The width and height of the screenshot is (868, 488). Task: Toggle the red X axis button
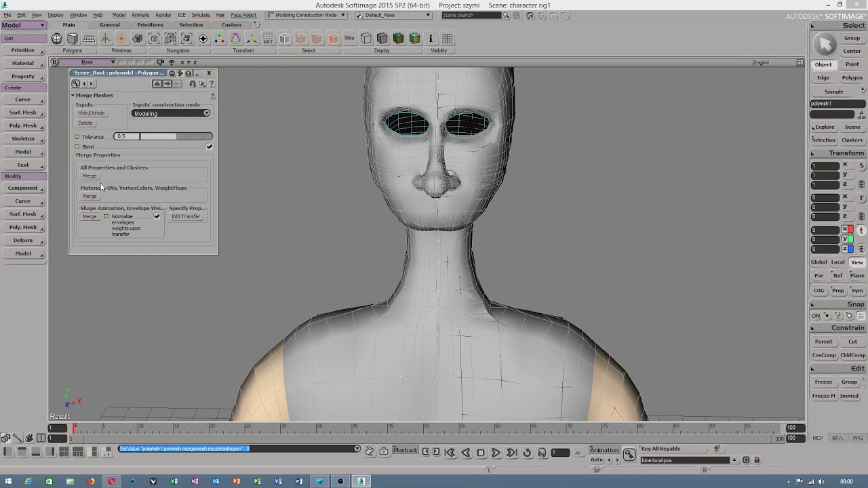848,230
